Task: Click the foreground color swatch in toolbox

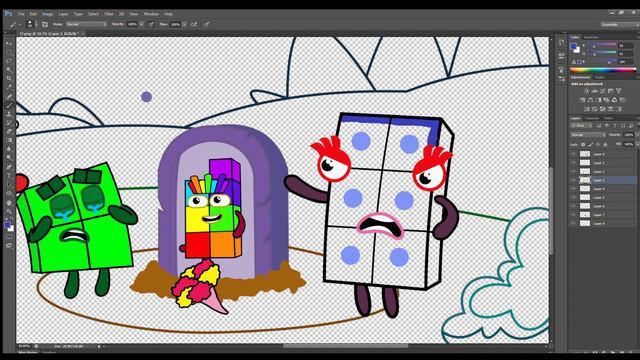Action: [x=7, y=225]
